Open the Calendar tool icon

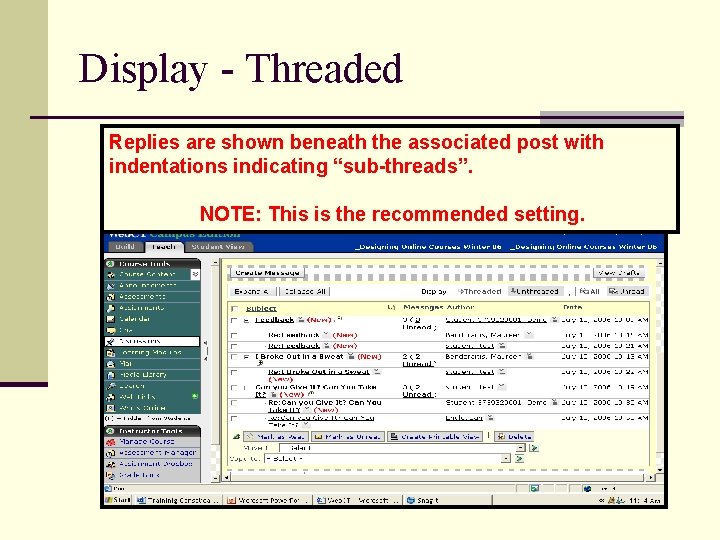tap(111, 319)
